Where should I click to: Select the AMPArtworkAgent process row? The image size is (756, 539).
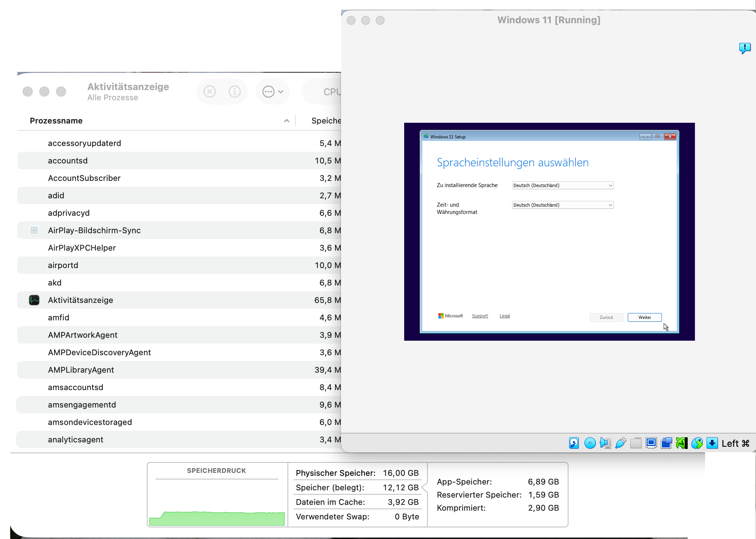tap(179, 335)
